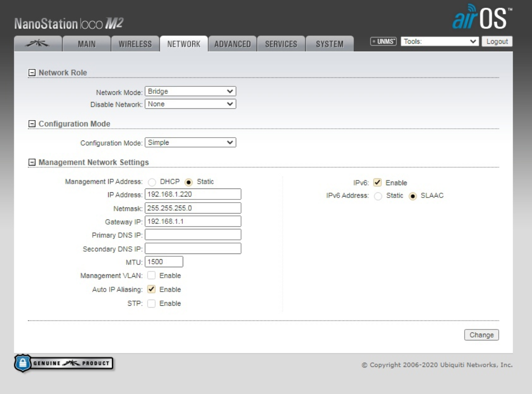Click the Primary DNS IP field
This screenshot has height=394, width=532.
[x=193, y=235]
